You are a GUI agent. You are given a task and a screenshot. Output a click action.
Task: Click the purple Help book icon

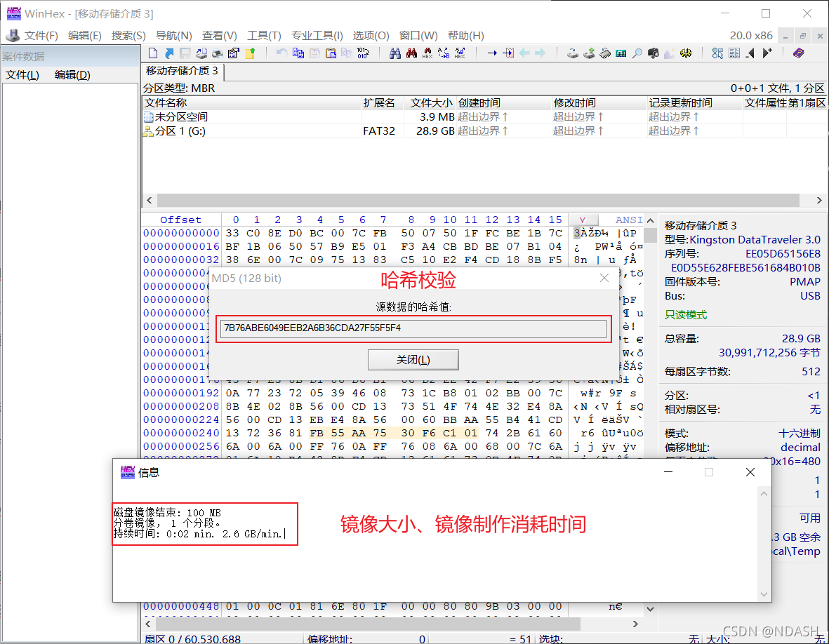point(799,53)
